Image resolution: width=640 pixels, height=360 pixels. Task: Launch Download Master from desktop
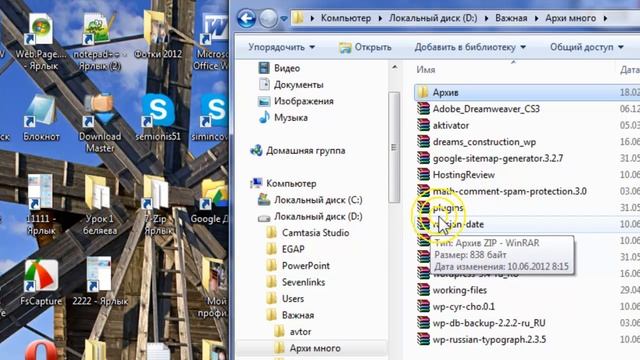coord(100,124)
